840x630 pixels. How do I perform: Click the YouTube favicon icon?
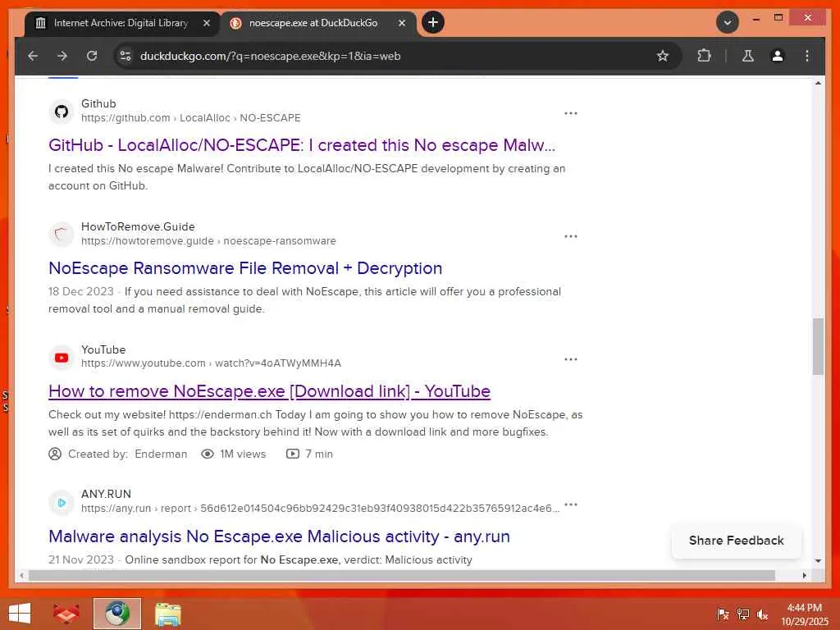[x=61, y=358]
